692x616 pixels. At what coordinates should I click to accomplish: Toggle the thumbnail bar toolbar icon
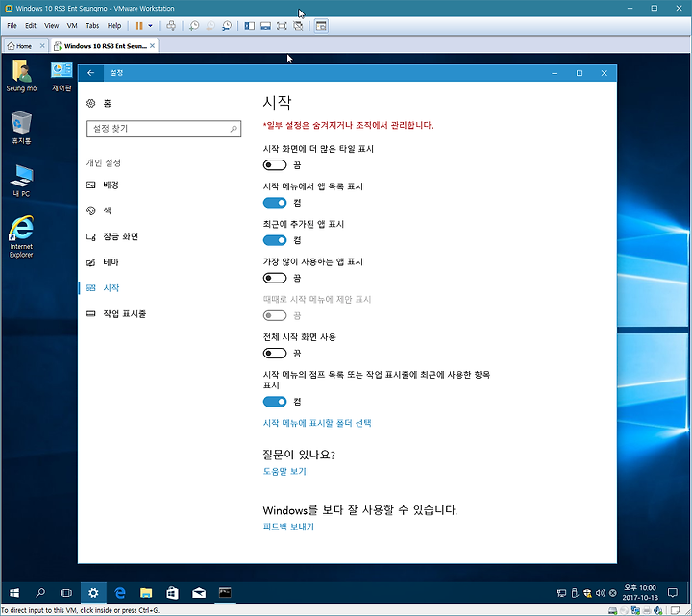265,26
